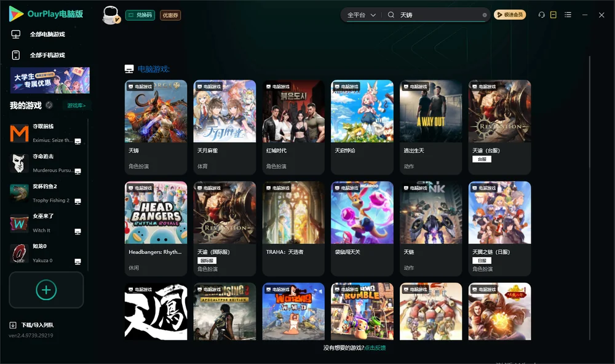This screenshot has height=364, width=615.
Task: Open the Dead Rising 3 Apocalypse Edition card
Action: (x=224, y=312)
